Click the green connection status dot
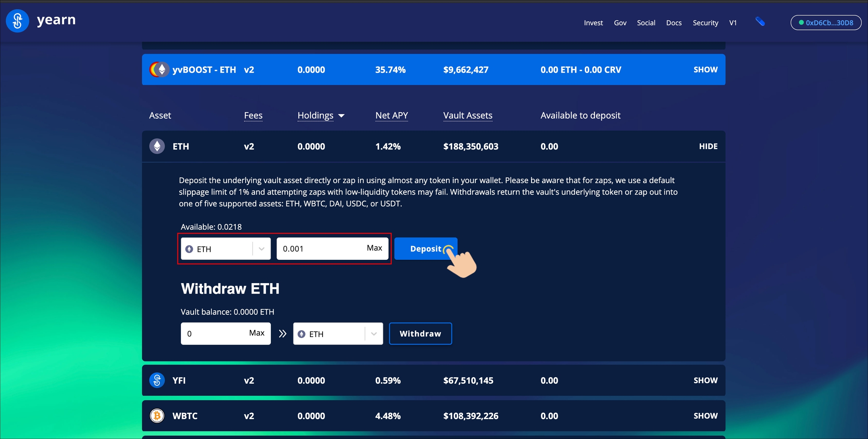 click(x=801, y=23)
